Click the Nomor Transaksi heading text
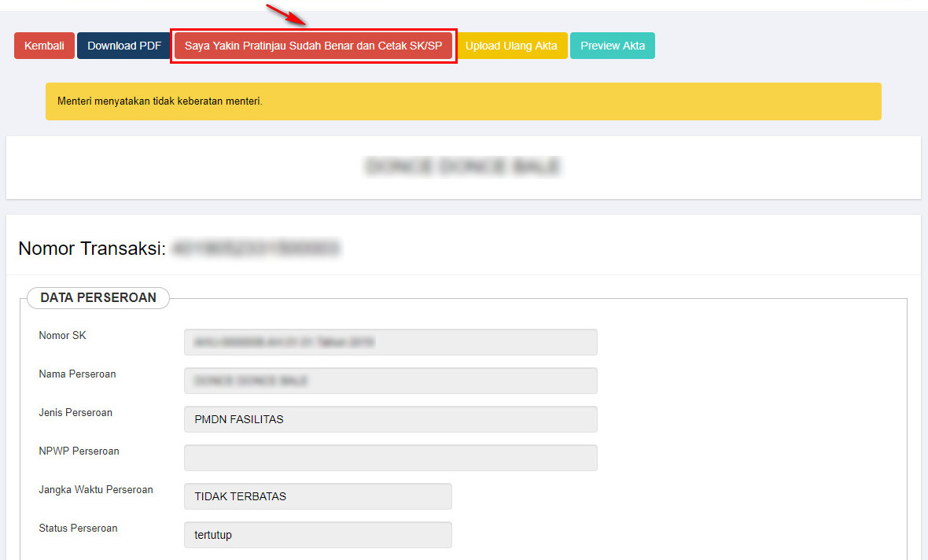 pos(92,249)
